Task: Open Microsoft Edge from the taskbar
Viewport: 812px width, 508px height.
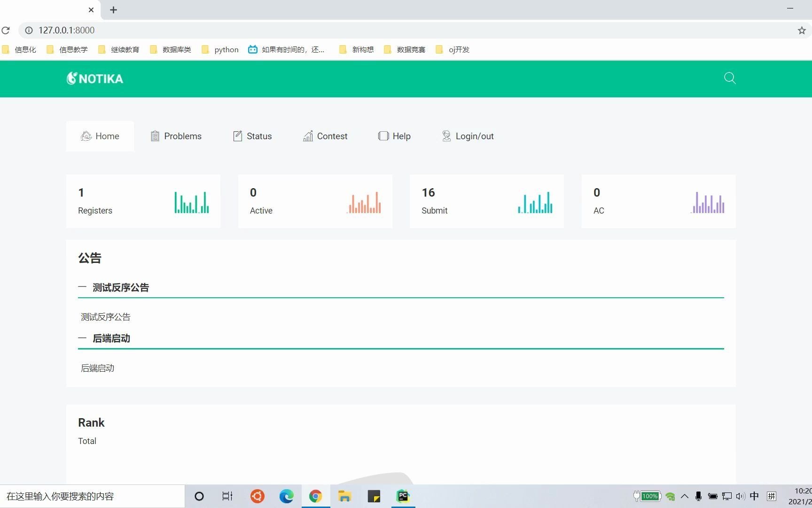Action: point(286,496)
